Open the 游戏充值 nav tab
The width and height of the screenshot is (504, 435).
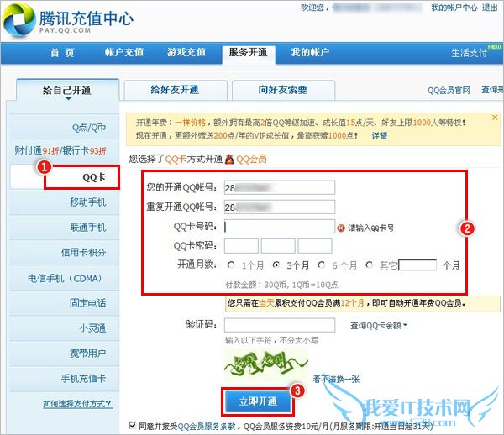186,52
